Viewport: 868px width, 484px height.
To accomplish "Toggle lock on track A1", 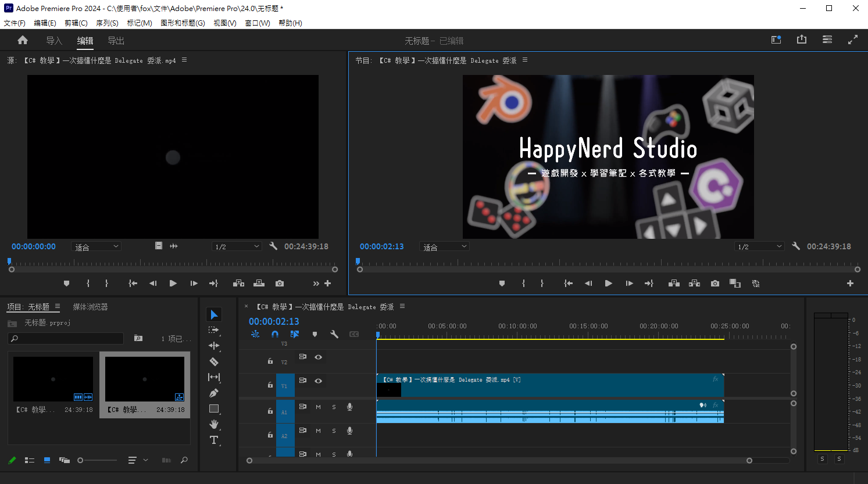I will pyautogui.click(x=270, y=411).
